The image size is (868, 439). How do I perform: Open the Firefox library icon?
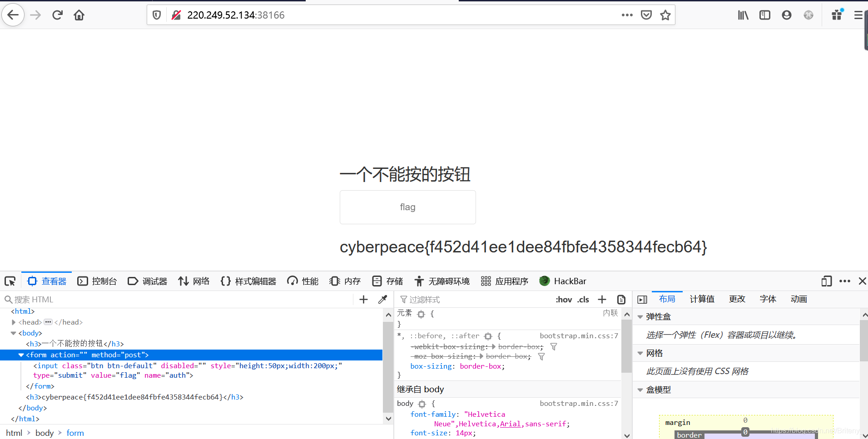[743, 15]
